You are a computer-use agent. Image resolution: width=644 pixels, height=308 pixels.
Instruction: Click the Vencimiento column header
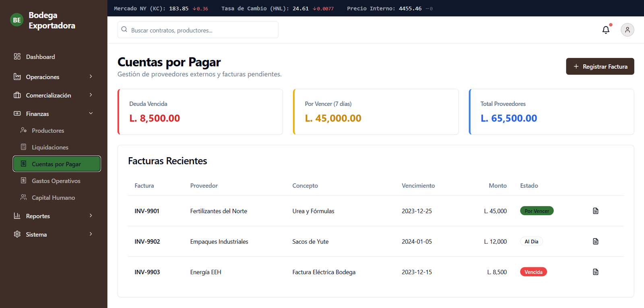tap(418, 185)
